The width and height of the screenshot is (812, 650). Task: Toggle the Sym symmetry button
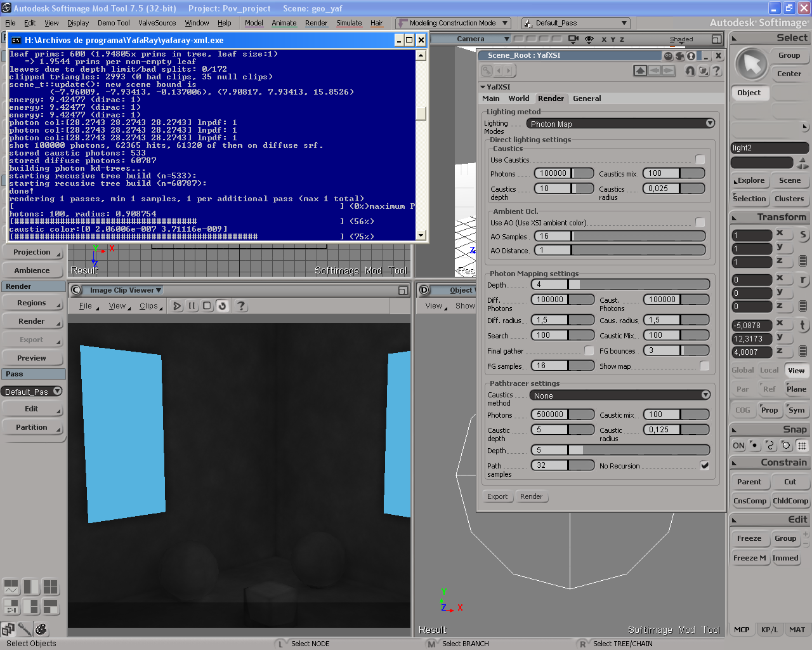796,410
